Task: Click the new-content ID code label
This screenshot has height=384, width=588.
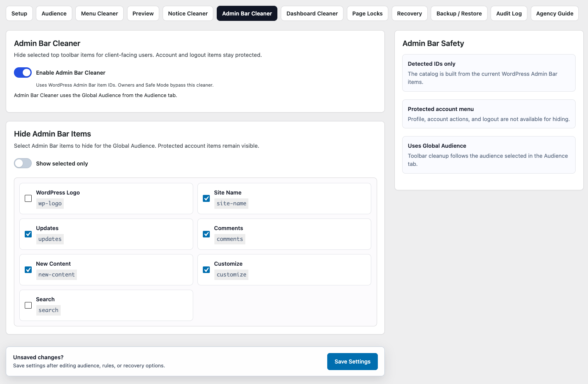Action: coord(56,275)
